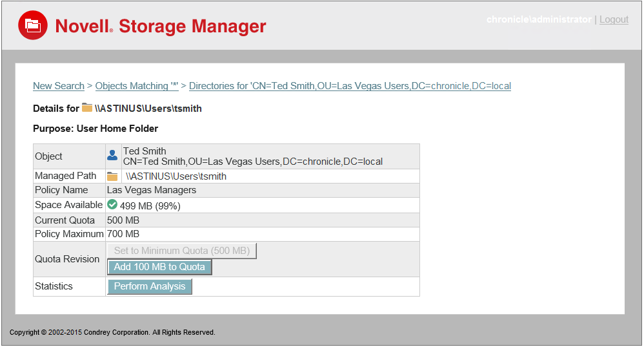Viewport: 644px width, 347px height.
Task: Select the \\ASTINUS\Users\tsmith managed path value
Action: coord(176,176)
